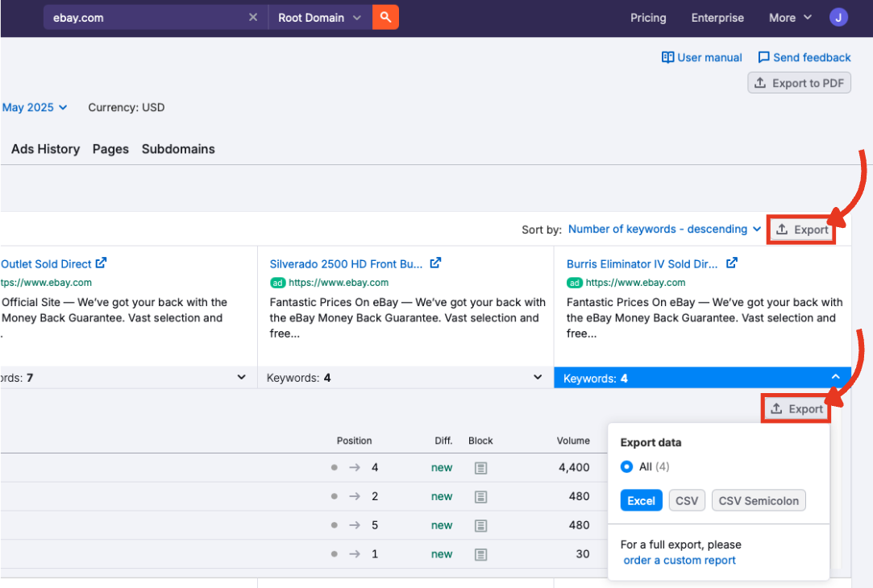Expand the More menu in header
Screen dimensions: 873x588
[789, 18]
